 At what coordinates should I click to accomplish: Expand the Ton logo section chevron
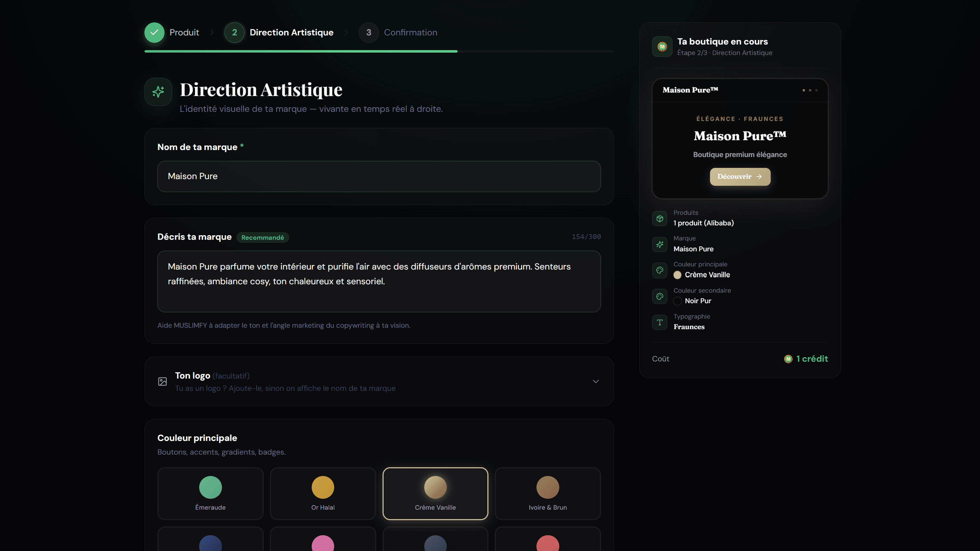[596, 381]
